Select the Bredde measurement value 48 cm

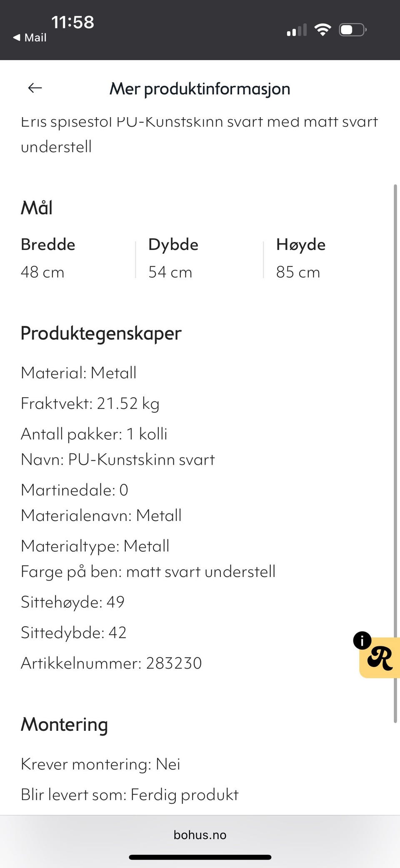click(42, 272)
